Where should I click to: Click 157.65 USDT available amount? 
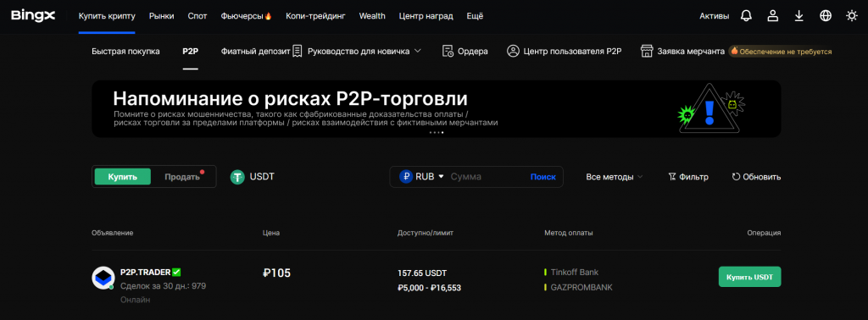422,273
